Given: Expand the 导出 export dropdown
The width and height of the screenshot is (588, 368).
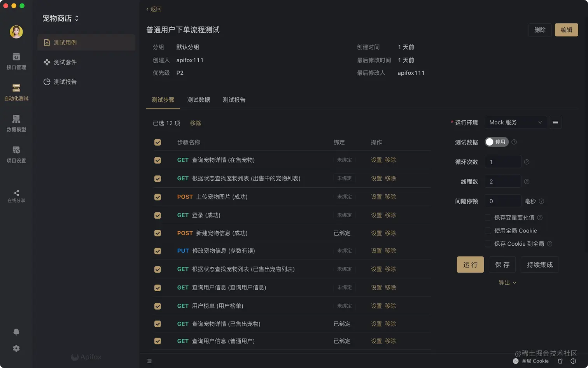Looking at the screenshot, I should pos(506,282).
